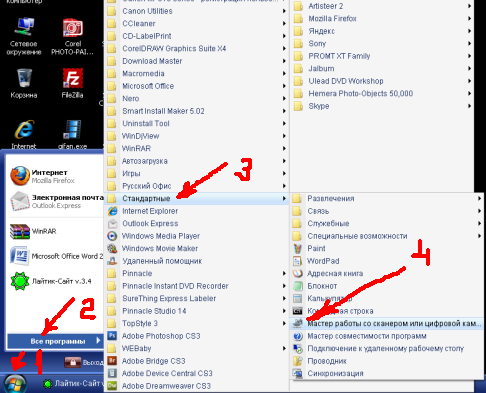Open SureThing Express Labeler folder

[197, 298]
